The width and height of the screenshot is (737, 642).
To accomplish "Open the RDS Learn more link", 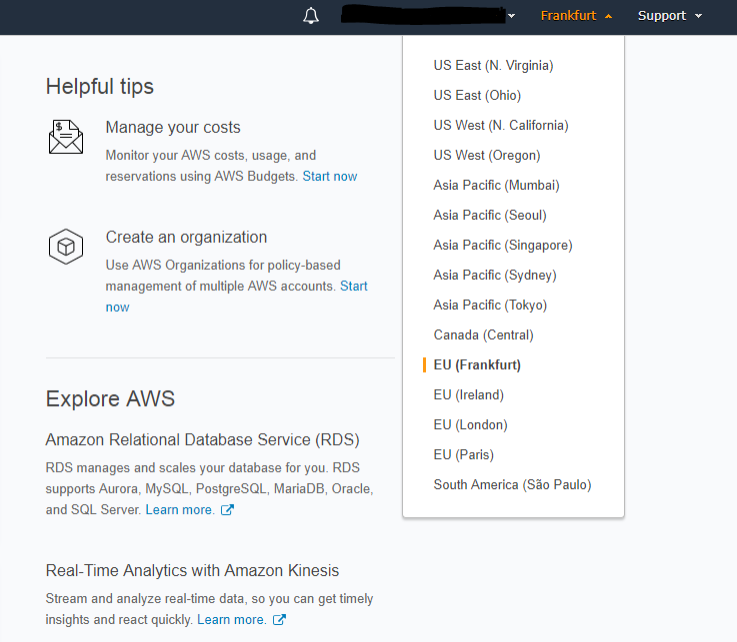I will [x=179, y=510].
